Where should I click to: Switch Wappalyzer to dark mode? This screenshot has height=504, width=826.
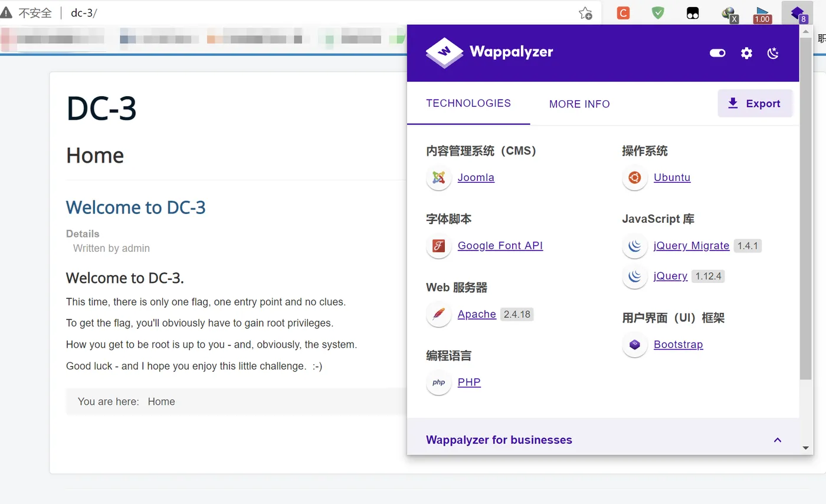[773, 53]
